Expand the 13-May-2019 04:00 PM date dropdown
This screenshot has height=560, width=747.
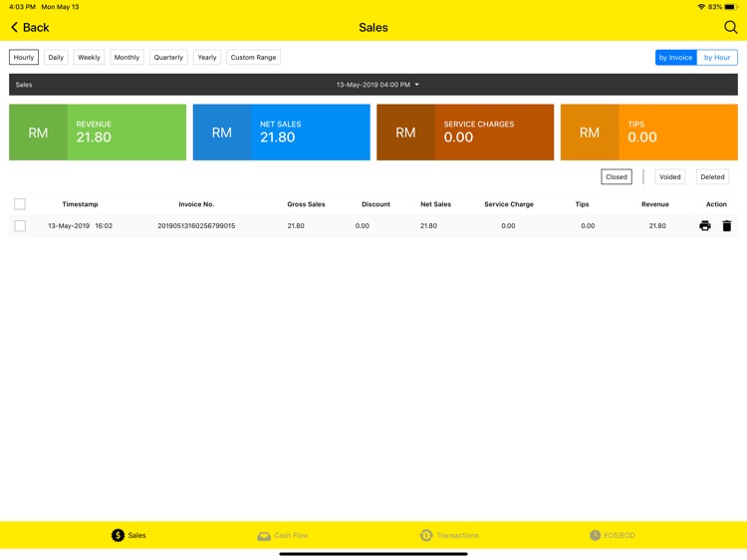point(377,85)
